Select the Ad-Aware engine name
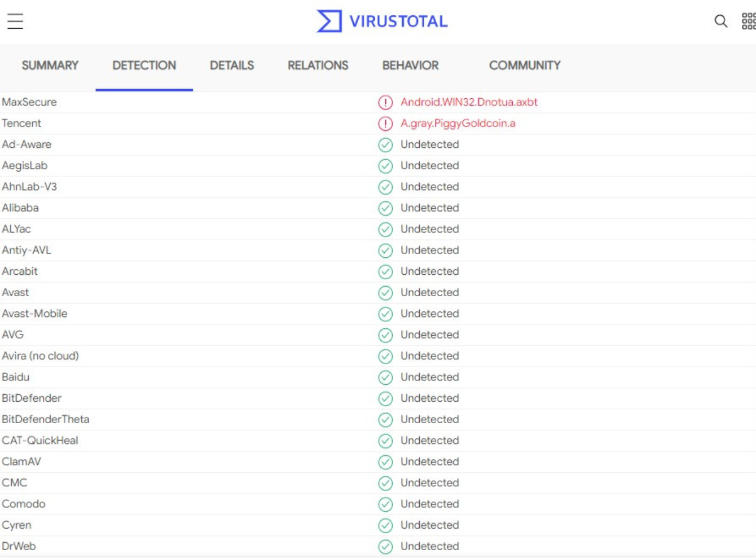Viewport: 756px width, 558px height. pyautogui.click(x=27, y=144)
